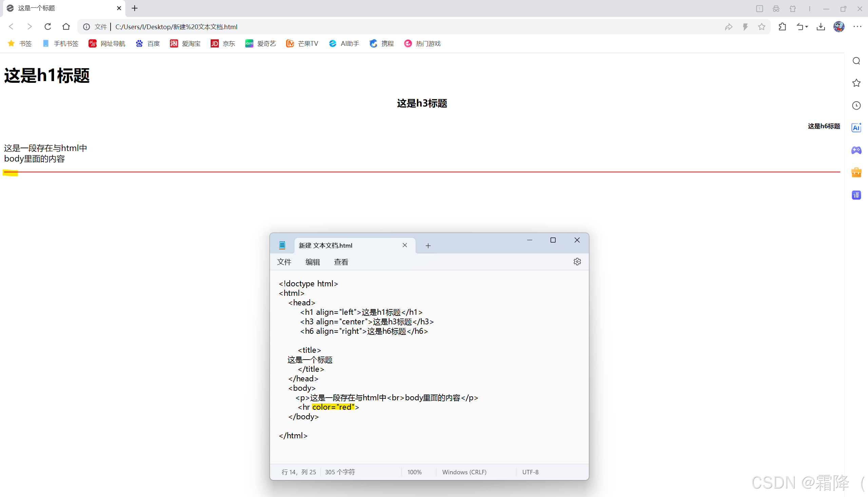Open the translate sidebar icon

[x=856, y=195]
